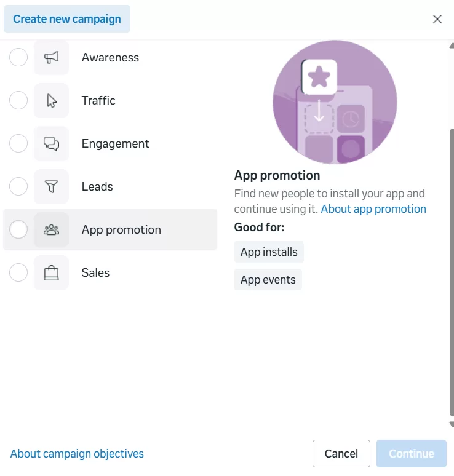
Task: Close the campaign dialog with X
Action: tap(437, 19)
